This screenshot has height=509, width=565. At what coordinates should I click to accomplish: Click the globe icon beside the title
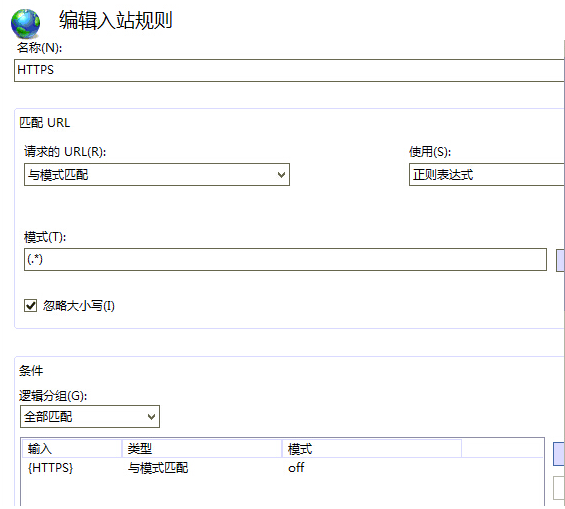26,24
